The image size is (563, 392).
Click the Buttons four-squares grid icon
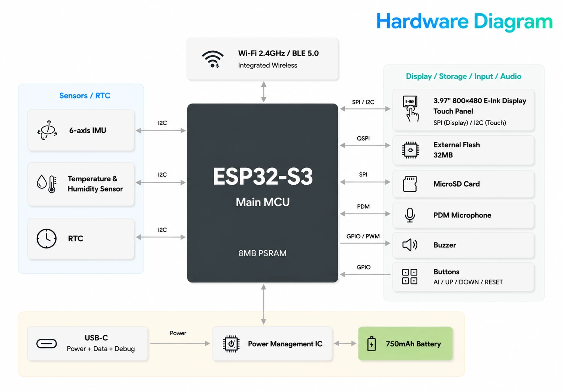[410, 277]
